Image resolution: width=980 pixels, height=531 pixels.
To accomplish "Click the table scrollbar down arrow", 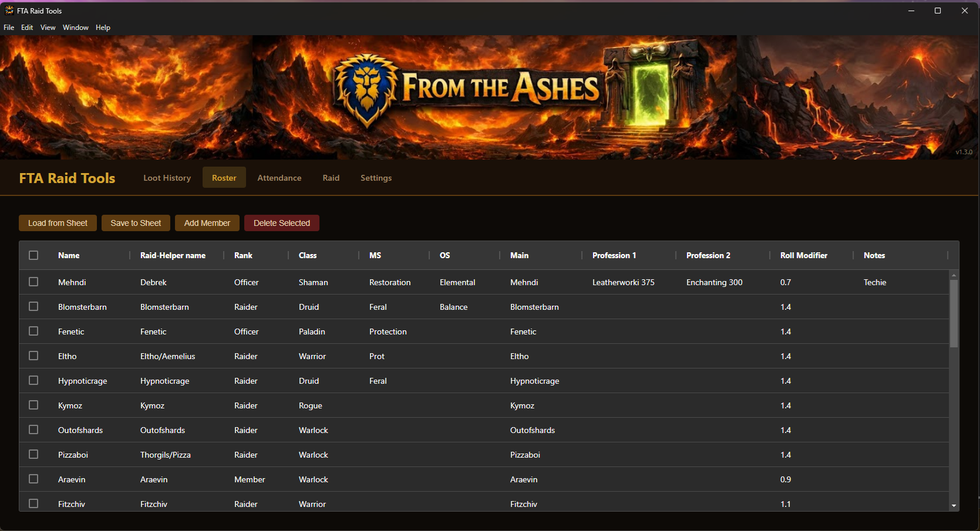I will (x=954, y=506).
